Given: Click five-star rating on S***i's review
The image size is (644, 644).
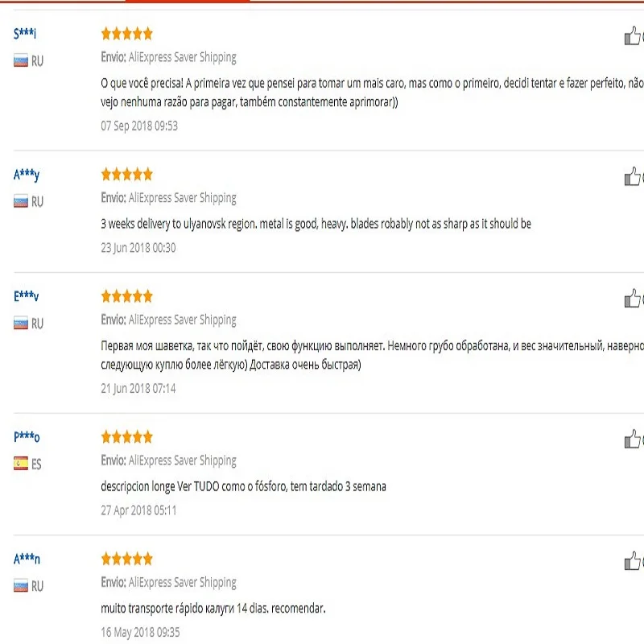Looking at the screenshot, I should (x=126, y=34).
